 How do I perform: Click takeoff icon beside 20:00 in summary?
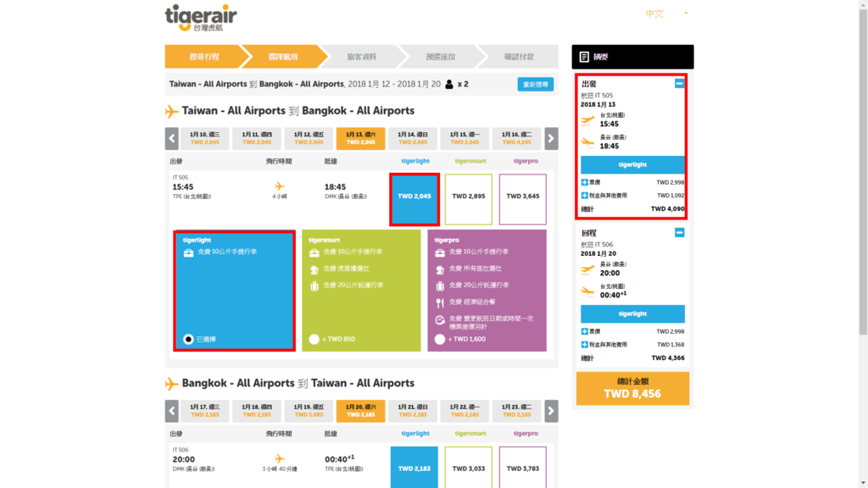pyautogui.click(x=588, y=269)
